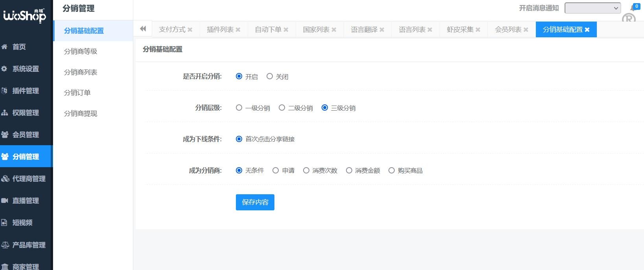This screenshot has width=644, height=270.
Task: Click the 保存内容 button
Action: (255, 202)
